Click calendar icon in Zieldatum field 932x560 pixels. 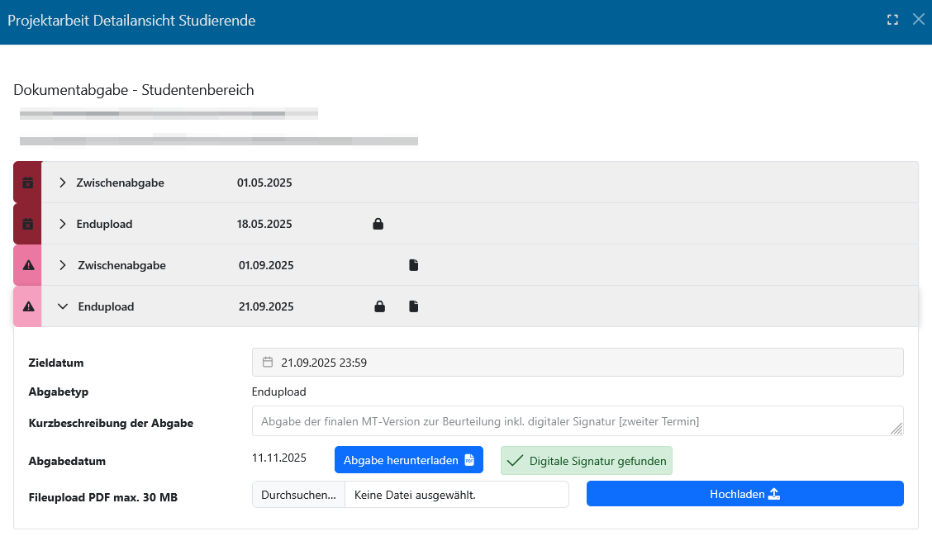268,362
